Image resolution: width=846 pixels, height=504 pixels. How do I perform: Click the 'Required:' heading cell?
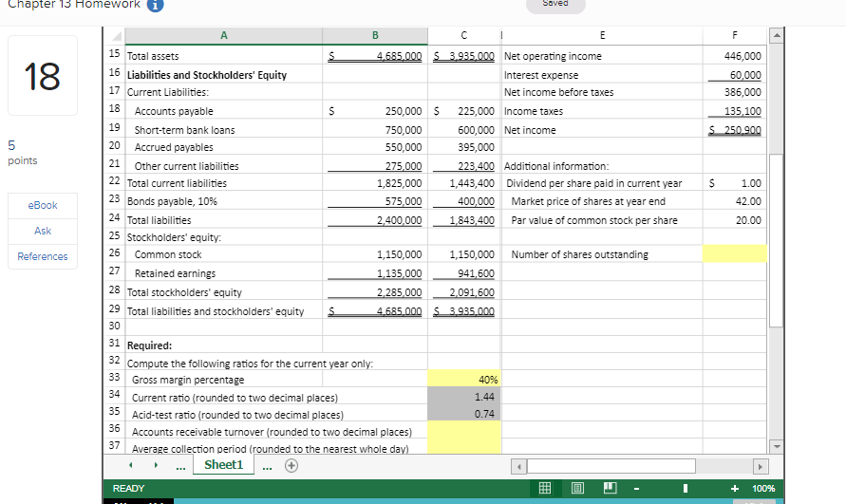click(x=224, y=345)
